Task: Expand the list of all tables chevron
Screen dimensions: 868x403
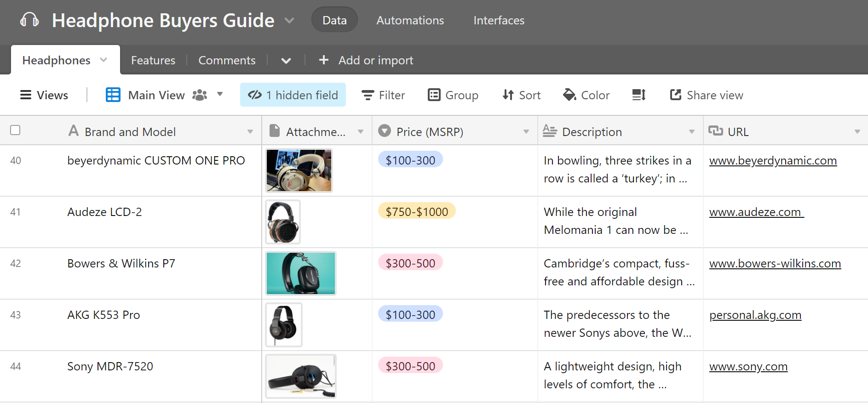Action: coord(286,61)
